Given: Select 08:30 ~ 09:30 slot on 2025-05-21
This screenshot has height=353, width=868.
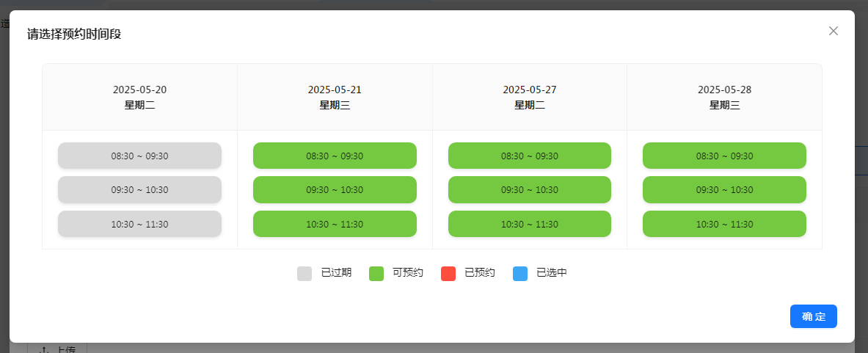Looking at the screenshot, I should tap(335, 156).
